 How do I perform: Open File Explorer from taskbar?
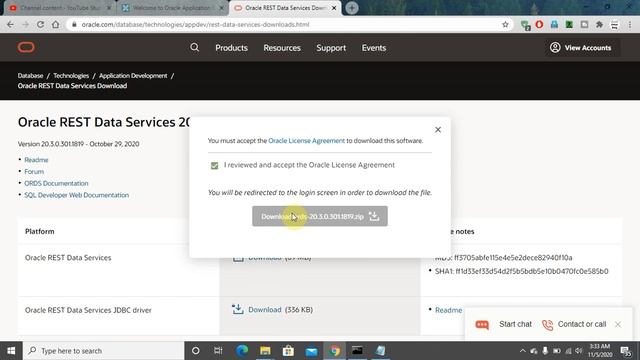pos(265,351)
